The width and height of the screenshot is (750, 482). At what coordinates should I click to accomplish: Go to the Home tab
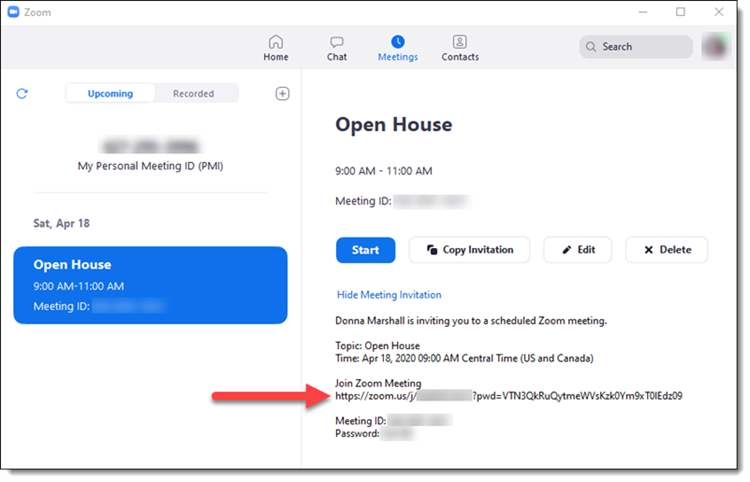pos(276,48)
